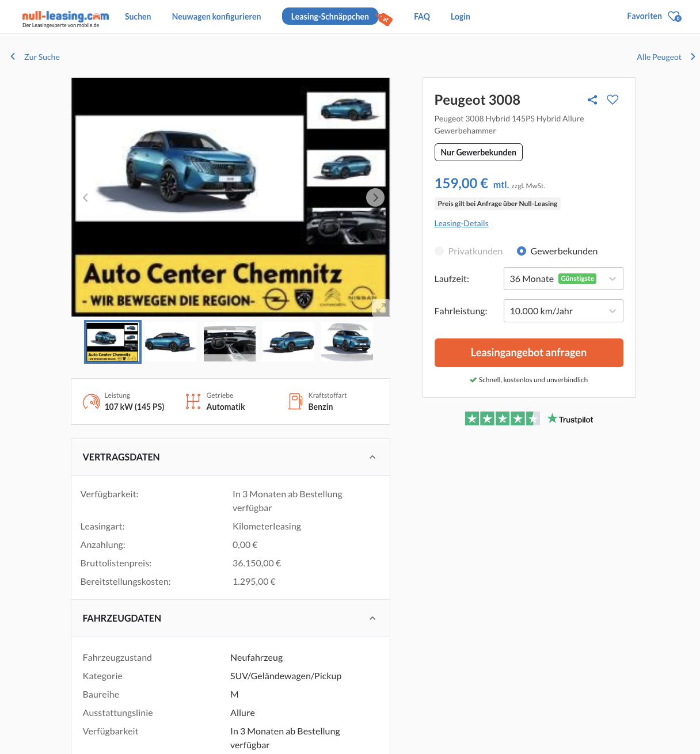Select the interior cockpit thumbnail
700x754 pixels.
pyautogui.click(x=230, y=342)
